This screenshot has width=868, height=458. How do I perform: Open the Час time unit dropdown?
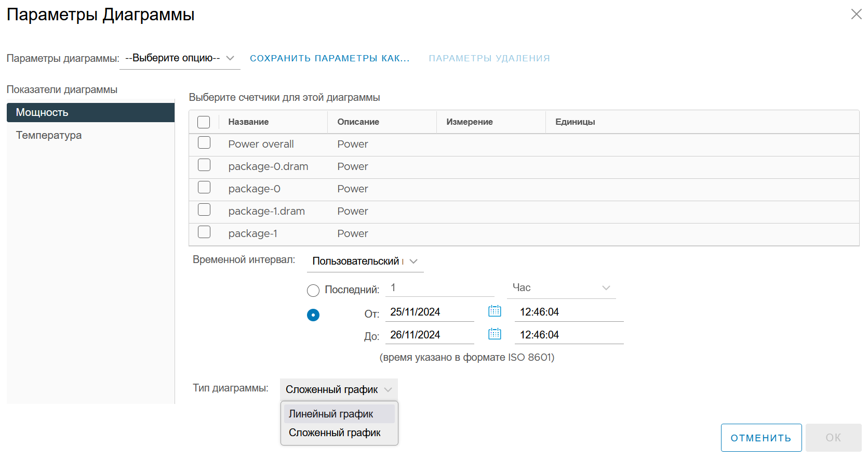pos(562,288)
